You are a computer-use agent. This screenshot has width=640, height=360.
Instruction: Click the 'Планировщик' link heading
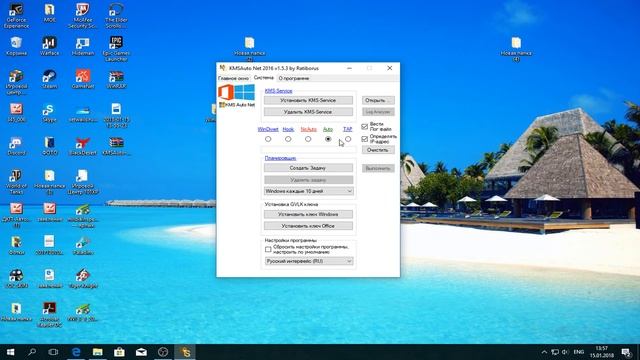pyautogui.click(x=280, y=158)
